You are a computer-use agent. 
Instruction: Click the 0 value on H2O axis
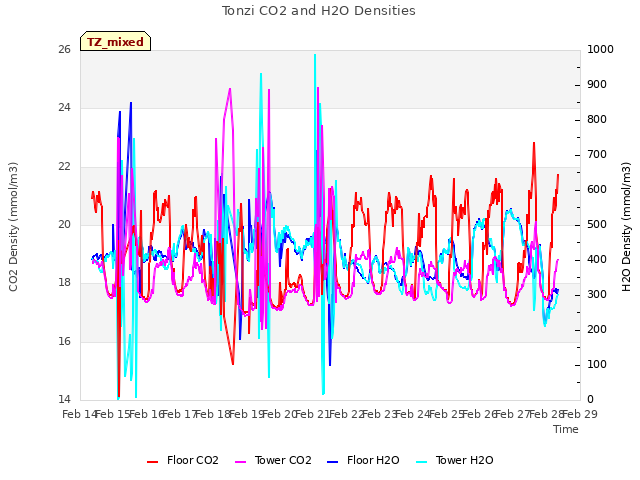click(590, 399)
